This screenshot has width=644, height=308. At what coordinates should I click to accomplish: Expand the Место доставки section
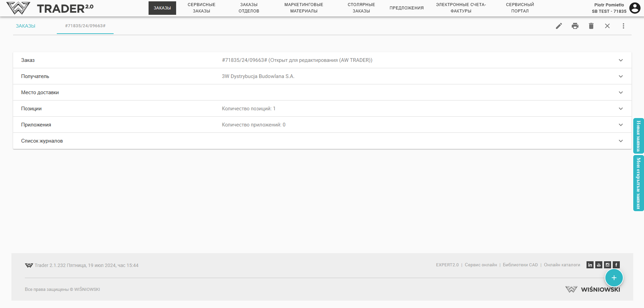coord(620,92)
